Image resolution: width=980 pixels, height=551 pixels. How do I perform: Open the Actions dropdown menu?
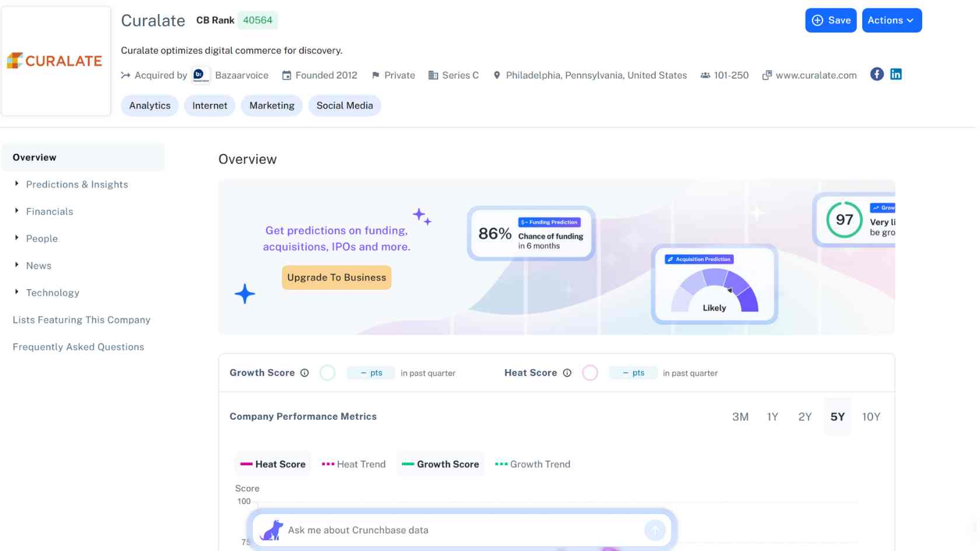[891, 20]
